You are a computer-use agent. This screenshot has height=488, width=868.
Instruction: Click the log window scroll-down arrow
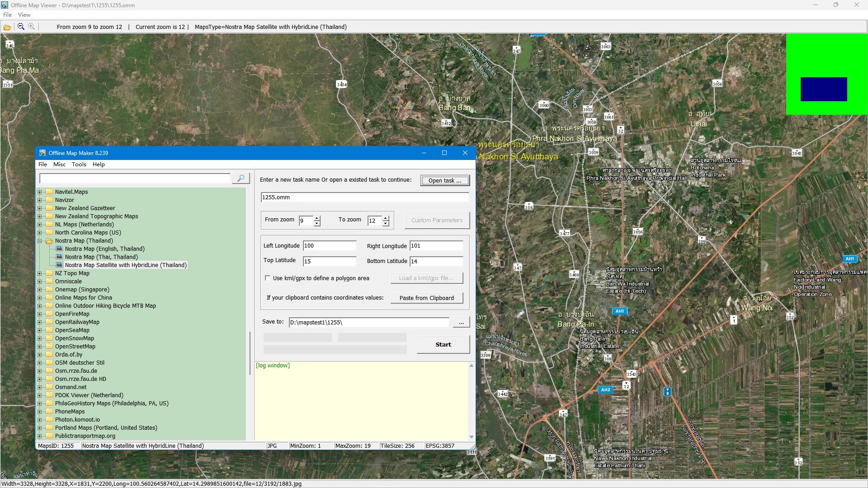tap(472, 437)
